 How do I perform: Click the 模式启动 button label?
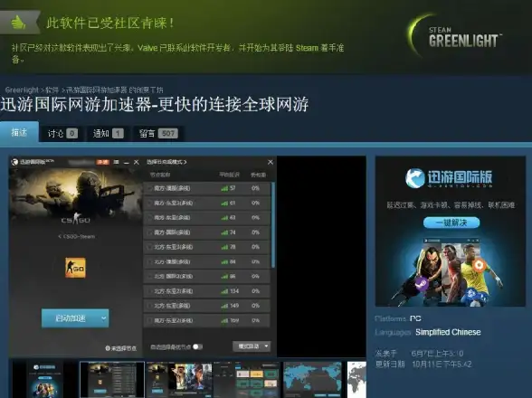point(248,346)
